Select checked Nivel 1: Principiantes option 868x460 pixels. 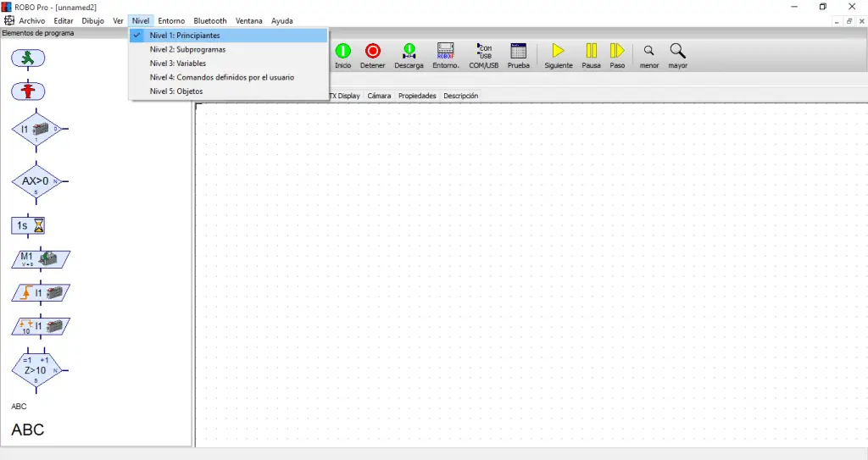185,36
